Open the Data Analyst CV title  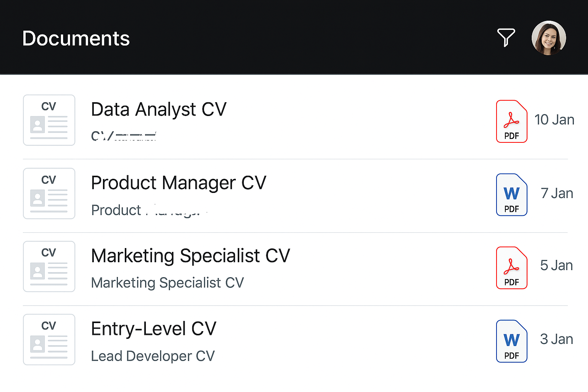pyautogui.click(x=158, y=109)
